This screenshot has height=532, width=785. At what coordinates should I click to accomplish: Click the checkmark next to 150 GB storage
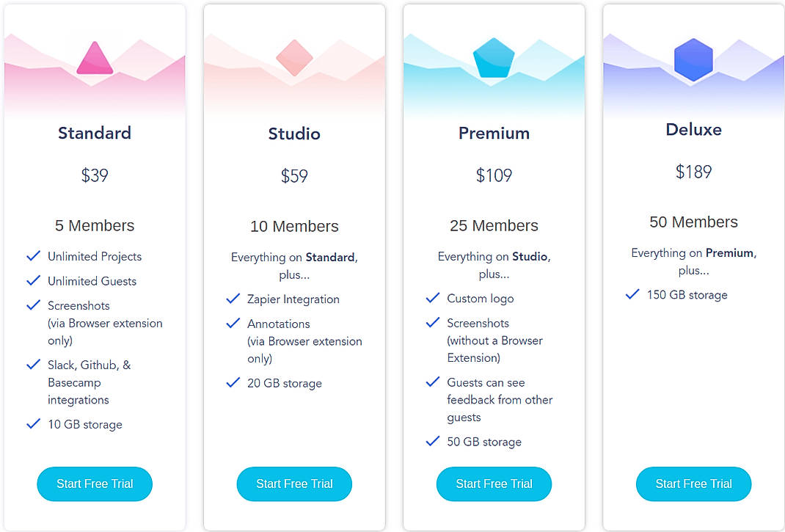(632, 294)
